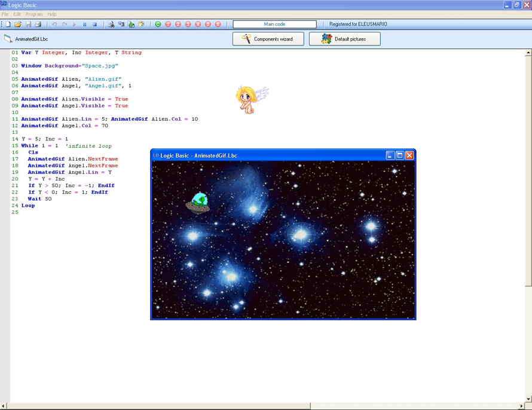The image size is (532, 410).
Task: Click the "Alien.gif" string on line 05
Action: (x=103, y=79)
